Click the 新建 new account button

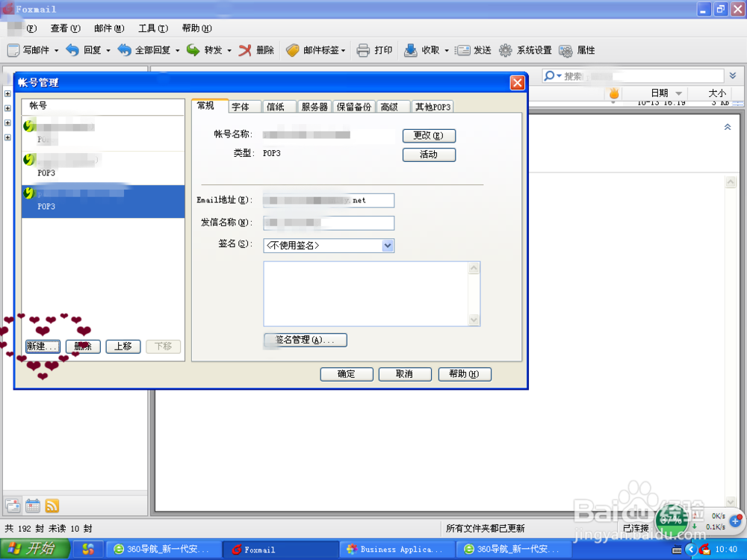[x=42, y=346]
